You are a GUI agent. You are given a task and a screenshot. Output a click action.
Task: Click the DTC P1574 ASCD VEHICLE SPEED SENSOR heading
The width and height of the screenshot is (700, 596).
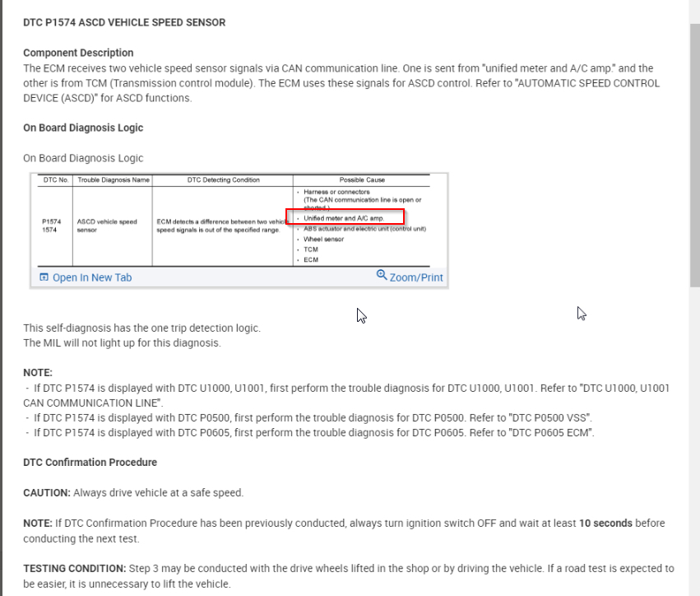point(124,22)
